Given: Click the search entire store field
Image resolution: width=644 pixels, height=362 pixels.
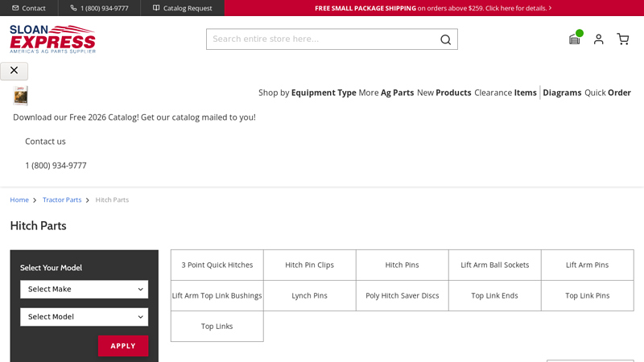Looking at the screenshot, I should click(322, 39).
